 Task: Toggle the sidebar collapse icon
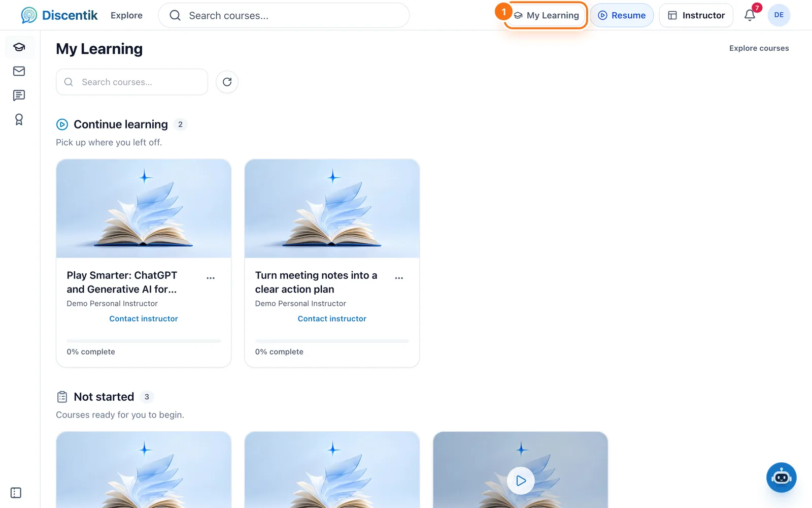(x=16, y=493)
